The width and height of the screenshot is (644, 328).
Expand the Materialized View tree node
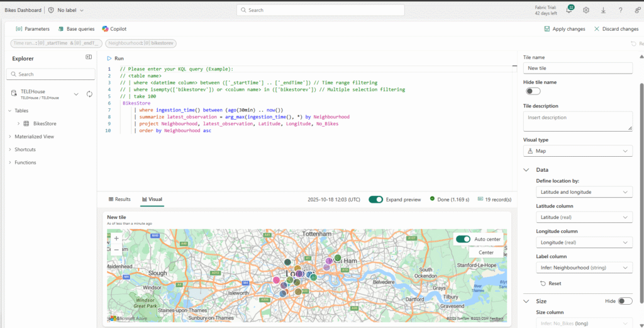(x=10, y=137)
